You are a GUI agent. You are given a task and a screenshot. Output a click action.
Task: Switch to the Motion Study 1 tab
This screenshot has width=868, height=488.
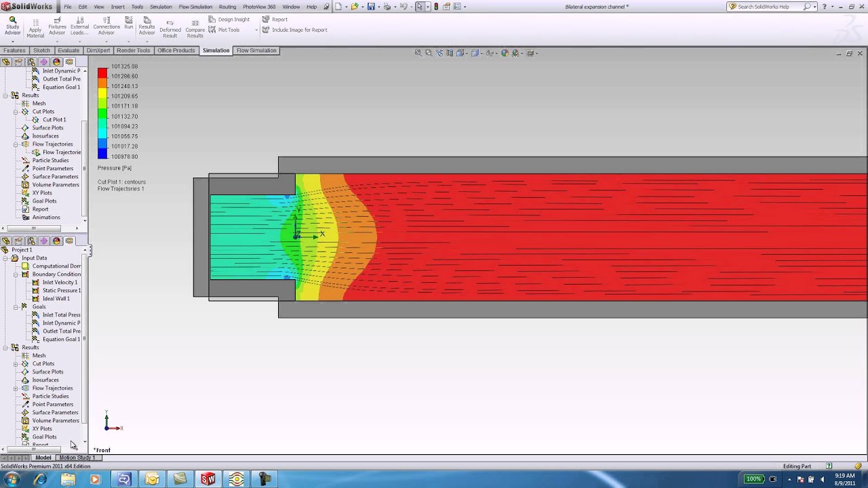coord(77,457)
